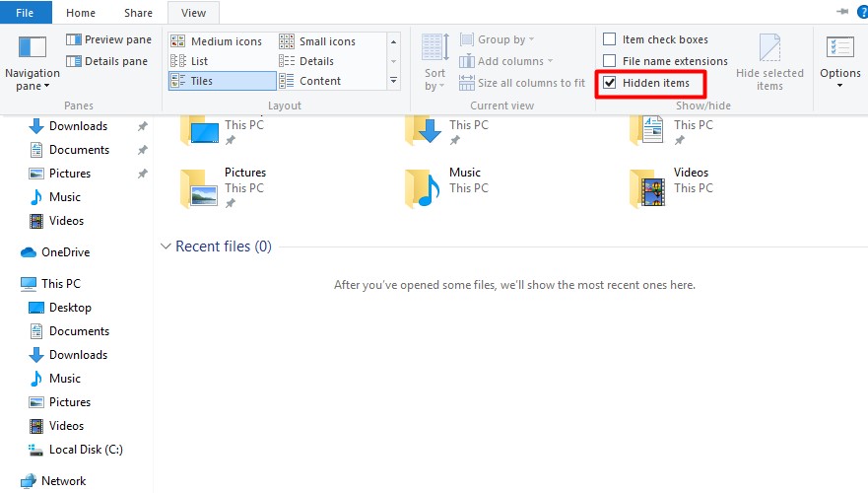Switch layout to Small icons
The height and width of the screenshot is (493, 868).
(x=317, y=41)
